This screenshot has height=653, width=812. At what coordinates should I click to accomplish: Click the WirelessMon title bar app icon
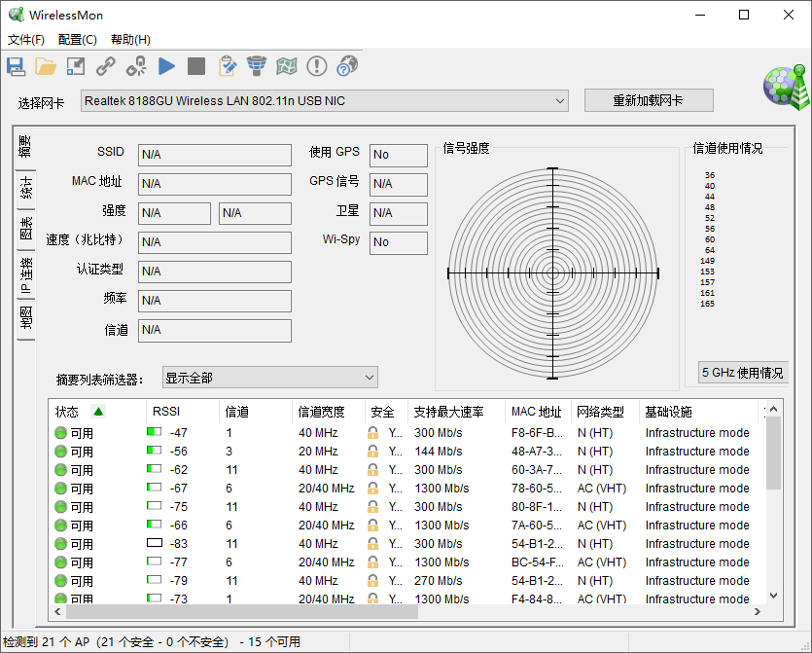17,15
